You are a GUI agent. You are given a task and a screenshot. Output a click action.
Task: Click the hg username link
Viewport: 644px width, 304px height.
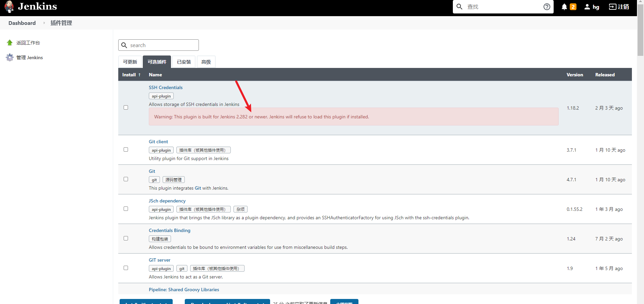coord(596,7)
